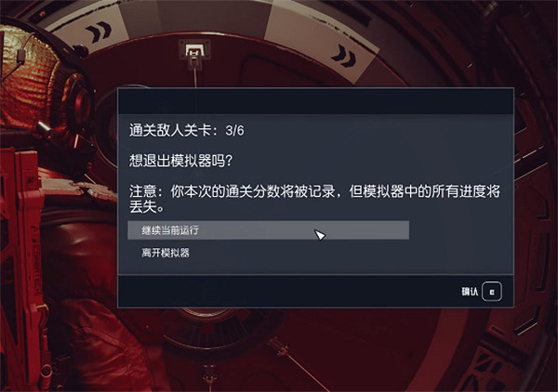Click the dialog's dark bottom footer bar
This screenshot has height=392, width=558.
(315, 291)
